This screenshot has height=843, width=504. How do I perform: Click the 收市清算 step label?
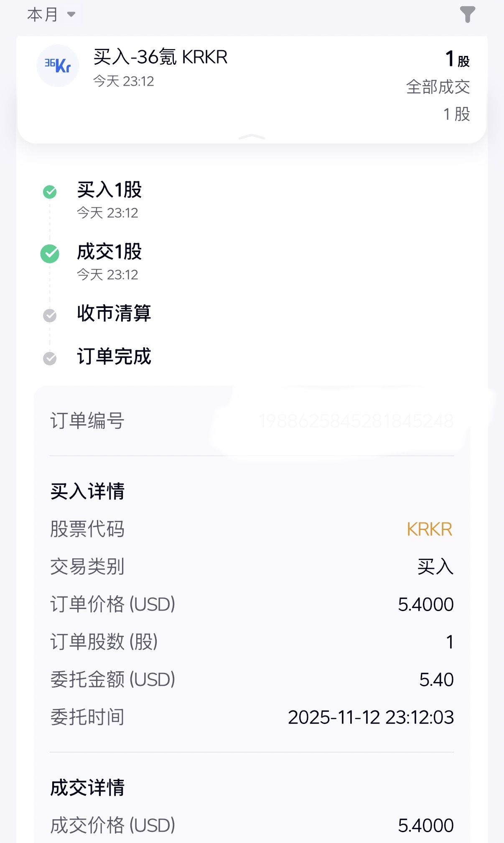pyautogui.click(x=114, y=313)
